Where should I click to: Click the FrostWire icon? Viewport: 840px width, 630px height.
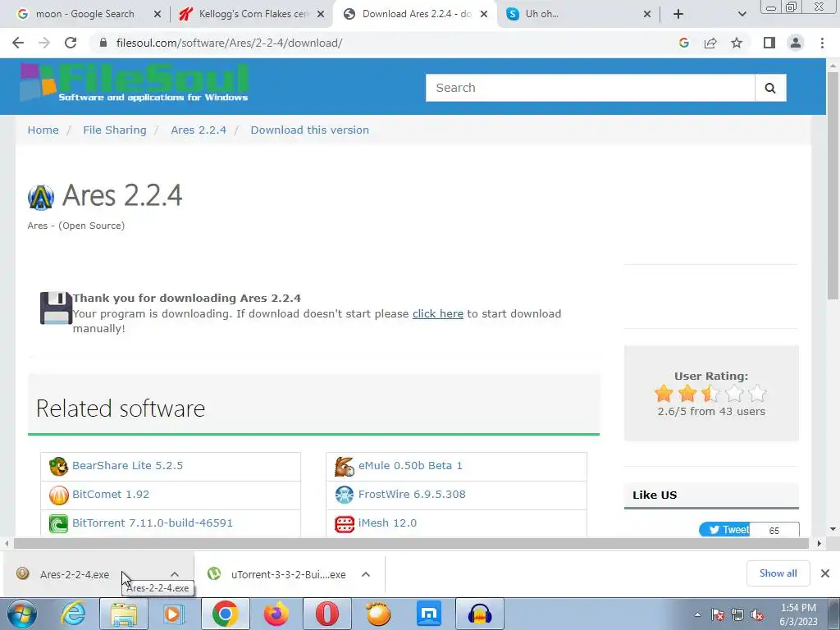point(345,495)
